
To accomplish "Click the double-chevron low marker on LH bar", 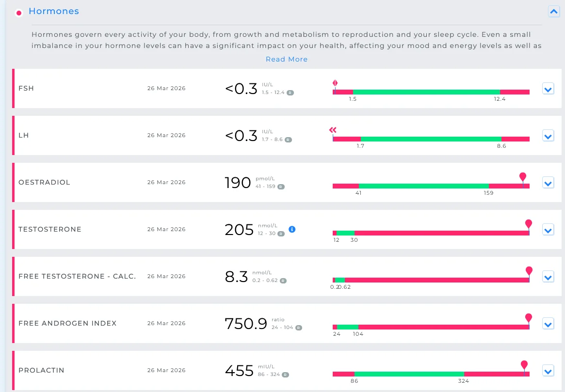I will (333, 130).
